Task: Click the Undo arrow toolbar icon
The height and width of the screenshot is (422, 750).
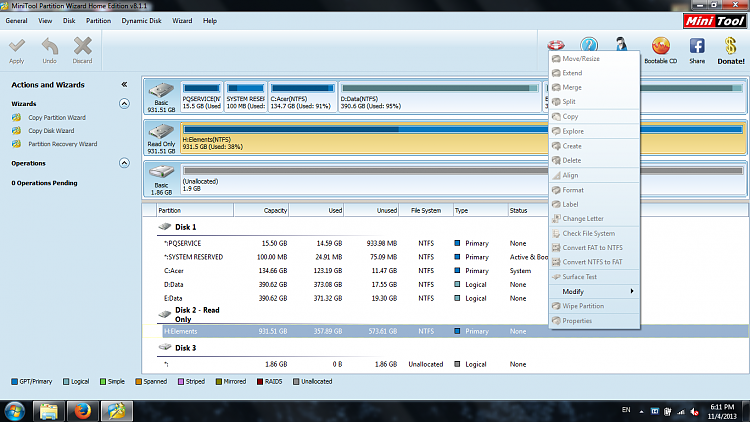Action: click(x=50, y=46)
